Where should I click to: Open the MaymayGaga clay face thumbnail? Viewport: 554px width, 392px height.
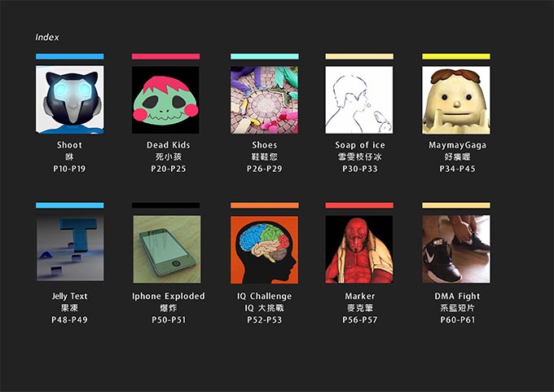point(456,99)
